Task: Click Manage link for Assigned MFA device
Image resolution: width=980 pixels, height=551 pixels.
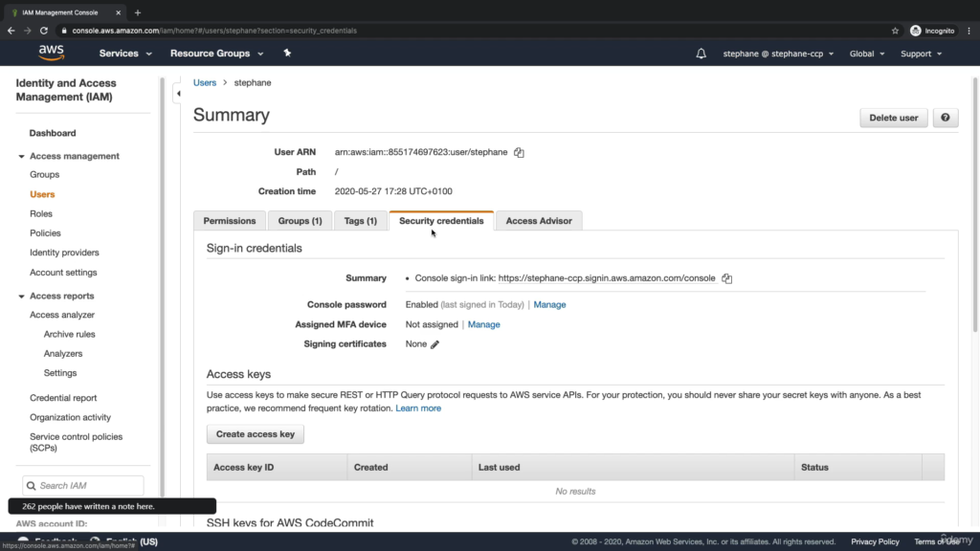Action: pyautogui.click(x=483, y=324)
